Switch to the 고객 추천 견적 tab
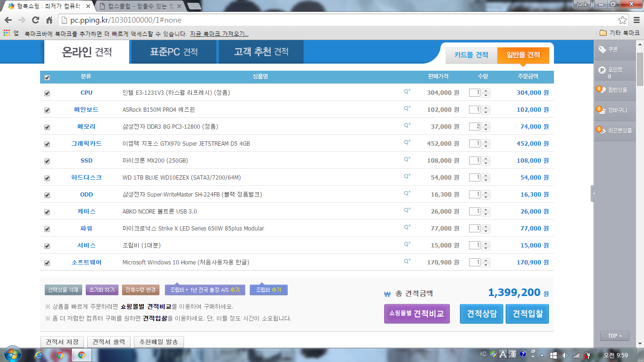Viewport: 644px width, 362px height. (261, 52)
